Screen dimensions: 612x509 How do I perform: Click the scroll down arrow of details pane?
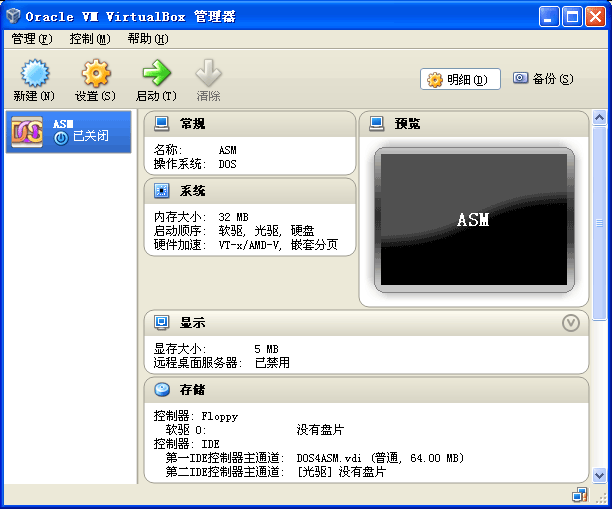(x=599, y=475)
